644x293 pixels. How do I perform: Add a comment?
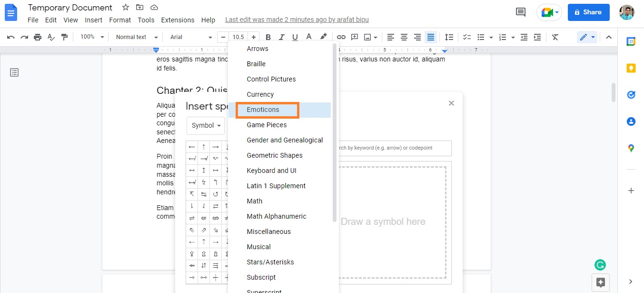354,37
